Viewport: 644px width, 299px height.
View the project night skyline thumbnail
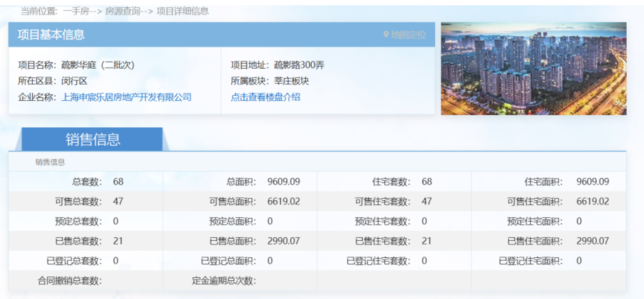coord(534,68)
